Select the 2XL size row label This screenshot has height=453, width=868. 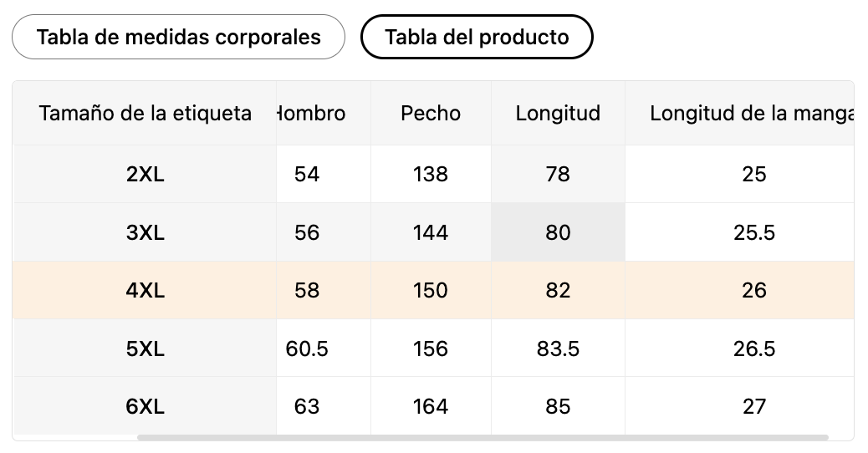(x=145, y=174)
